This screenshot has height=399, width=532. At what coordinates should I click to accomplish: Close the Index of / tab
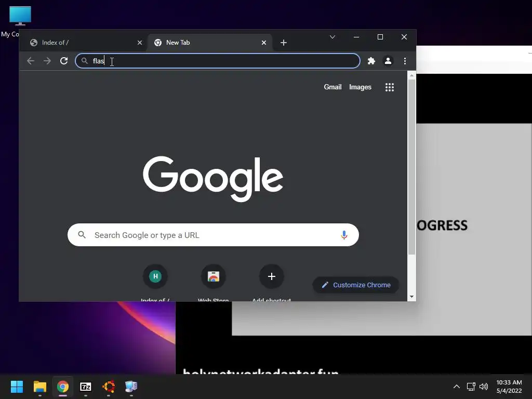point(140,43)
